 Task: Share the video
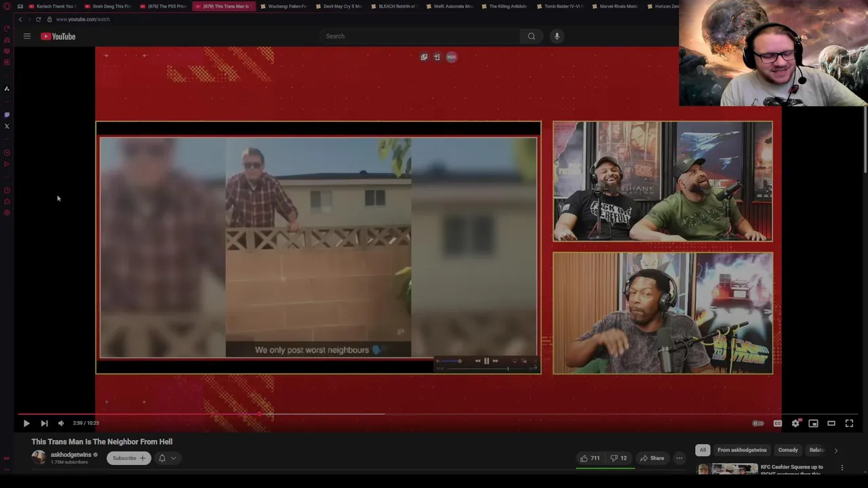tap(652, 458)
